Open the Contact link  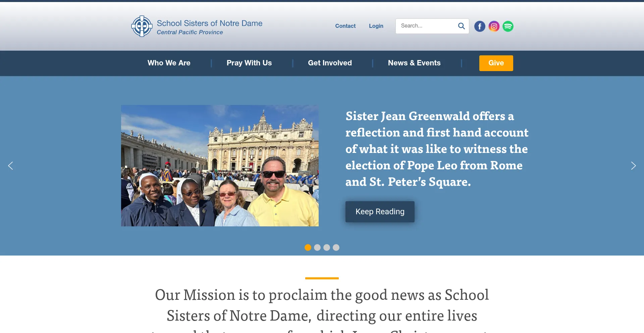(x=345, y=26)
